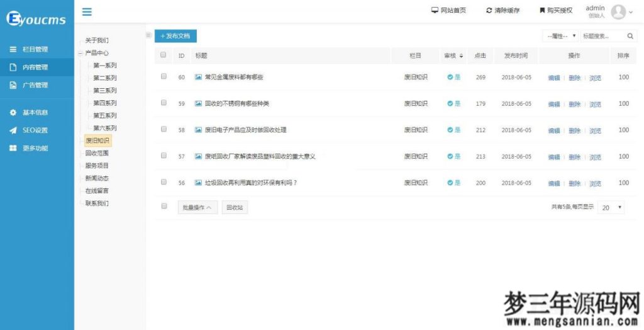The width and height of the screenshot is (644, 330).
Task: Select 废旧知识 in the category tree
Action: tap(97, 140)
